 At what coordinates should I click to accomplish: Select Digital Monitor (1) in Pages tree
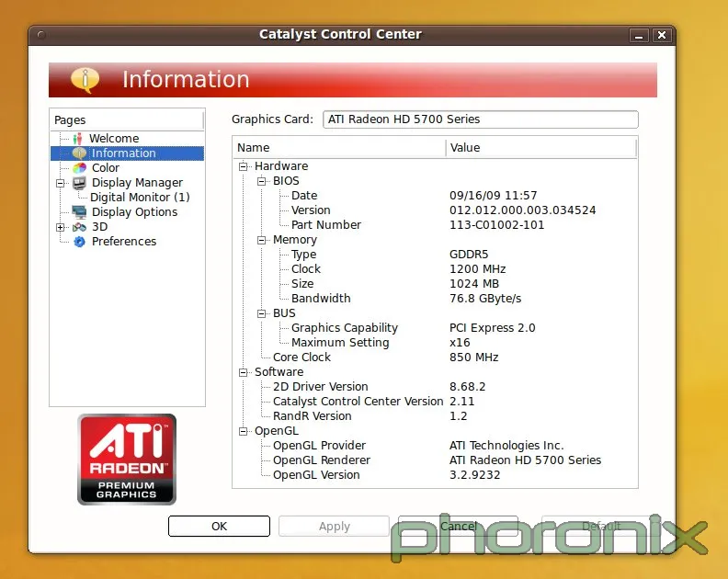pos(140,198)
